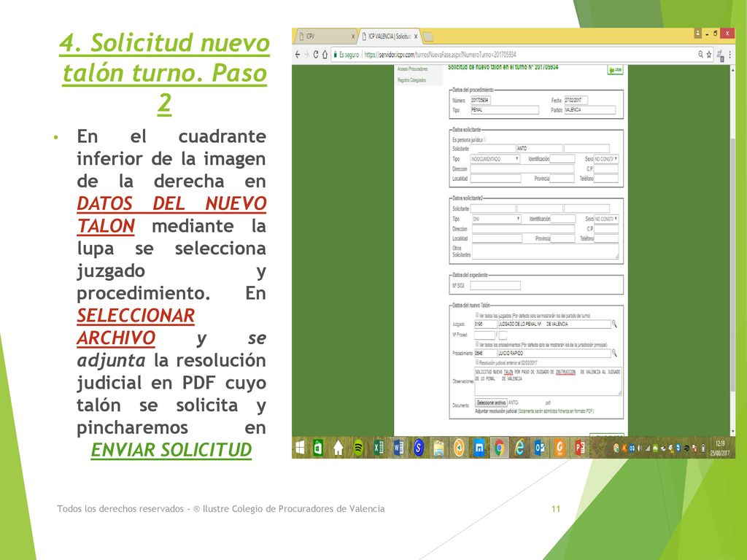Bookmark the page with the star icon
The height and width of the screenshot is (560, 747).
click(708, 54)
